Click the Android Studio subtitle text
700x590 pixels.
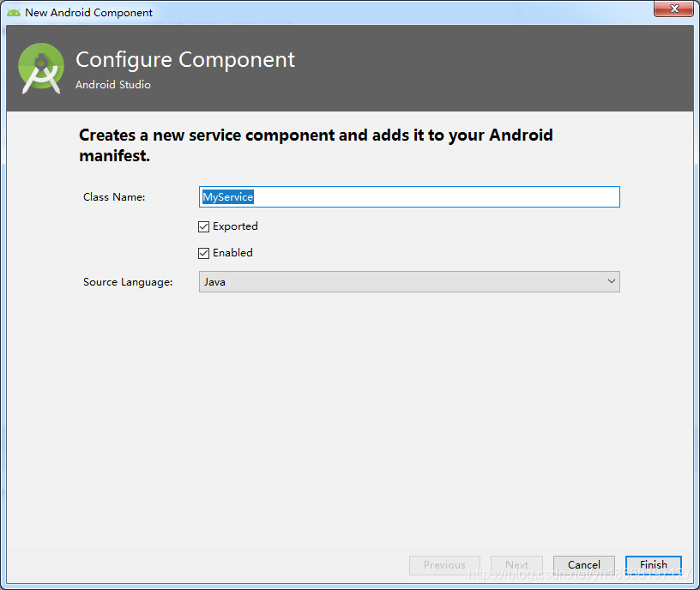tap(113, 84)
